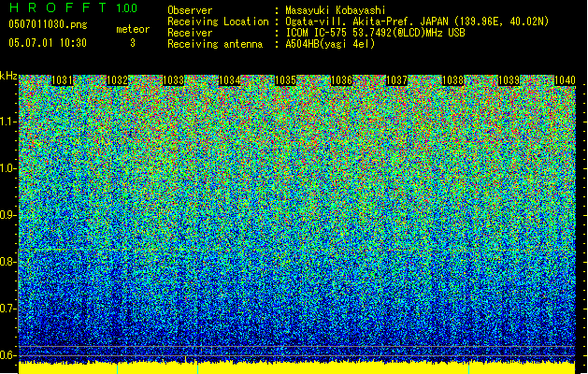Viewport: 588px width, 374px height.
Task: Click the 1036 time marker
Action: pos(341,80)
